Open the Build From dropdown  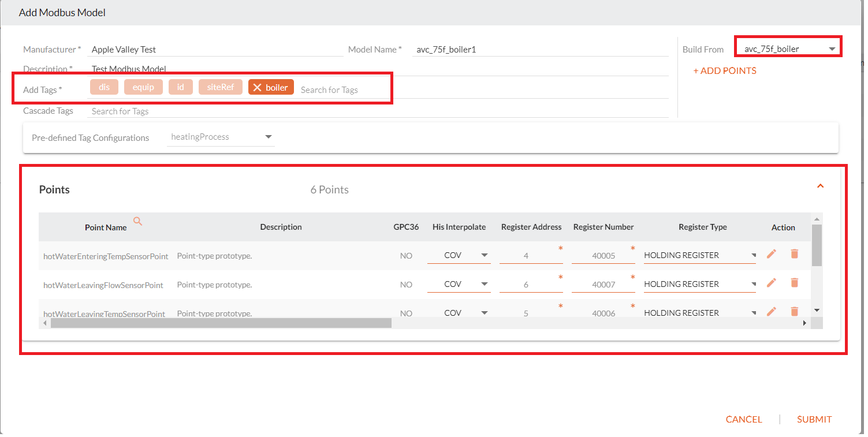788,49
